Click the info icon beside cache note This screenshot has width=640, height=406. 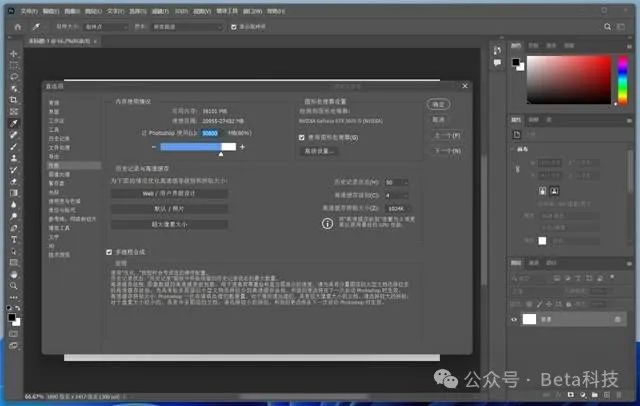[327, 223]
